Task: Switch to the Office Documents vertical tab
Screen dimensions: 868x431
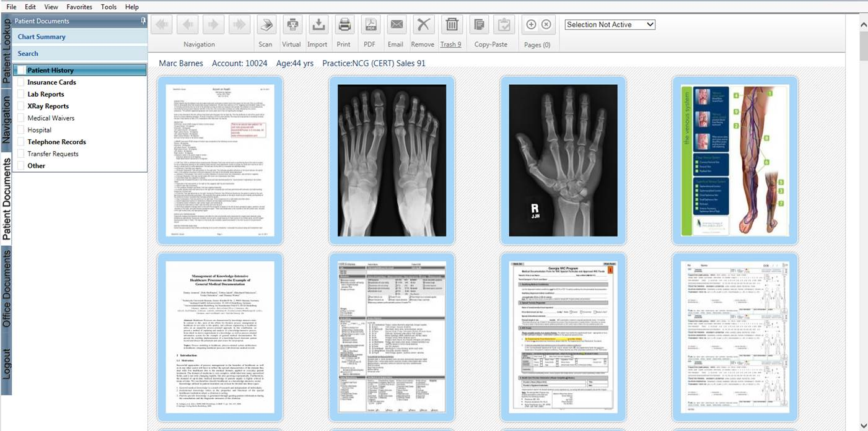Action: tap(6, 289)
